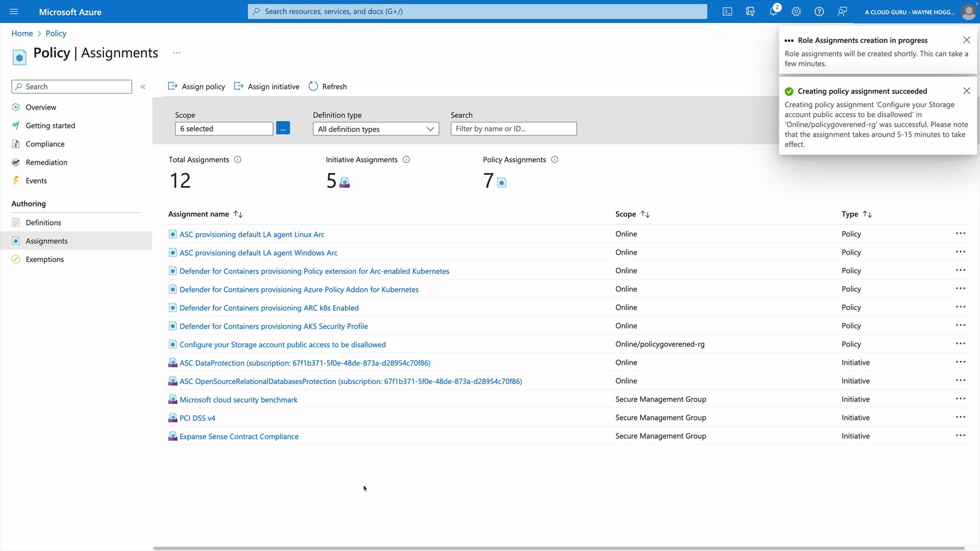980x551 pixels.
Task: Open Compliance in the sidebar
Action: click(x=45, y=144)
